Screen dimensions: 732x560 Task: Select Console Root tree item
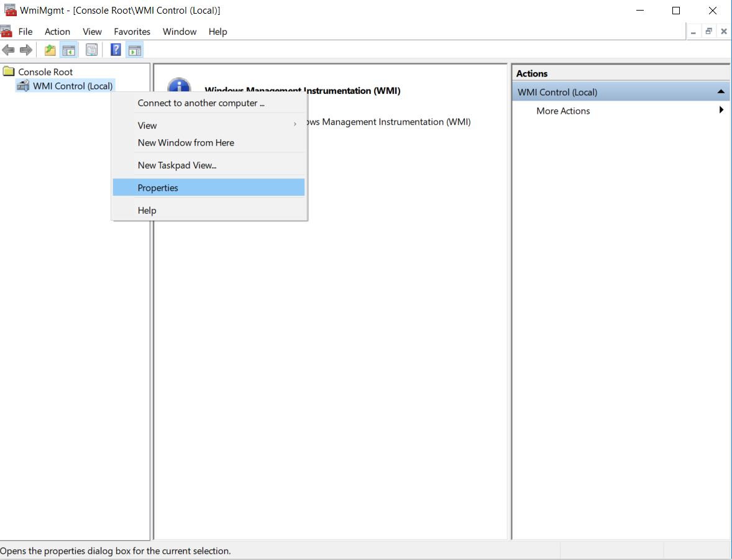pyautogui.click(x=45, y=72)
